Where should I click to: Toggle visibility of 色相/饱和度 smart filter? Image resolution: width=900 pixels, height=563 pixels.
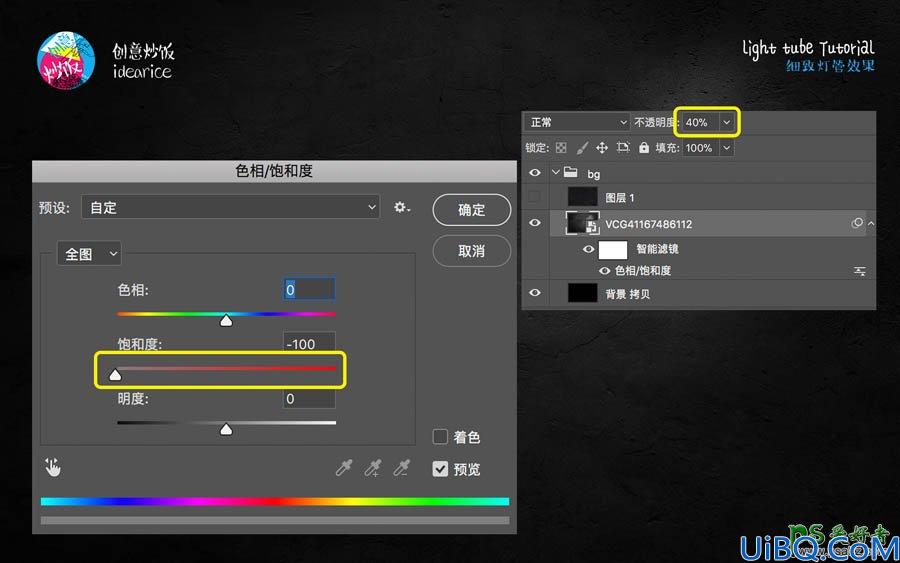pos(604,271)
